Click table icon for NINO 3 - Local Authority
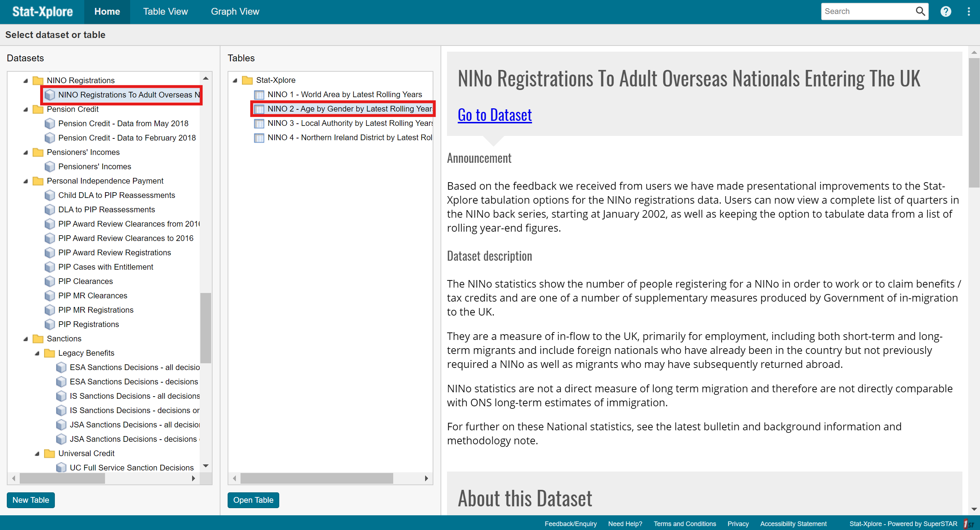 [259, 123]
